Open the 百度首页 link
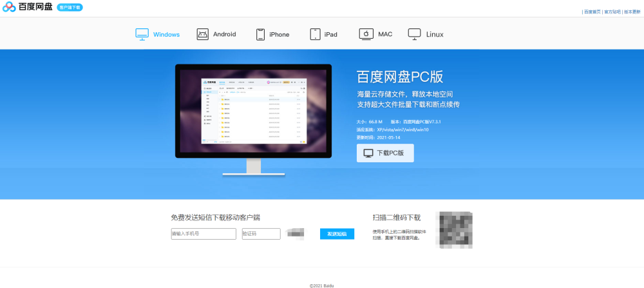The height and width of the screenshot is (288, 644). pos(592,12)
